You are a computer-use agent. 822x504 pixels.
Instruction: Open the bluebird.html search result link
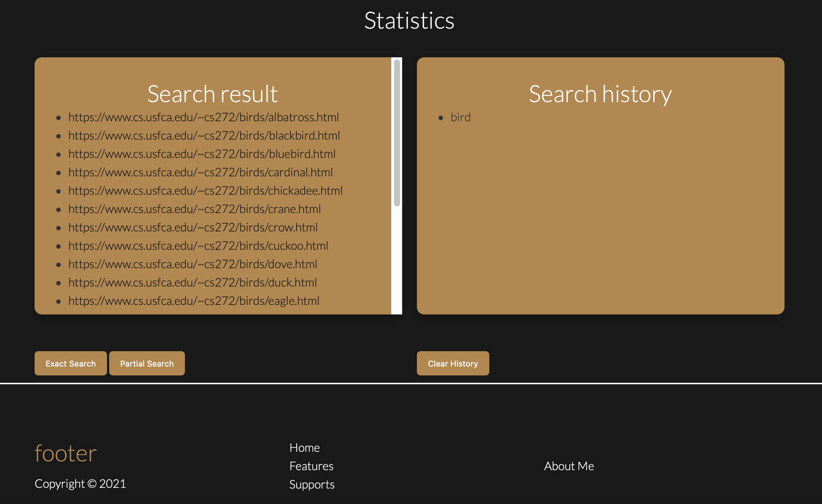201,154
